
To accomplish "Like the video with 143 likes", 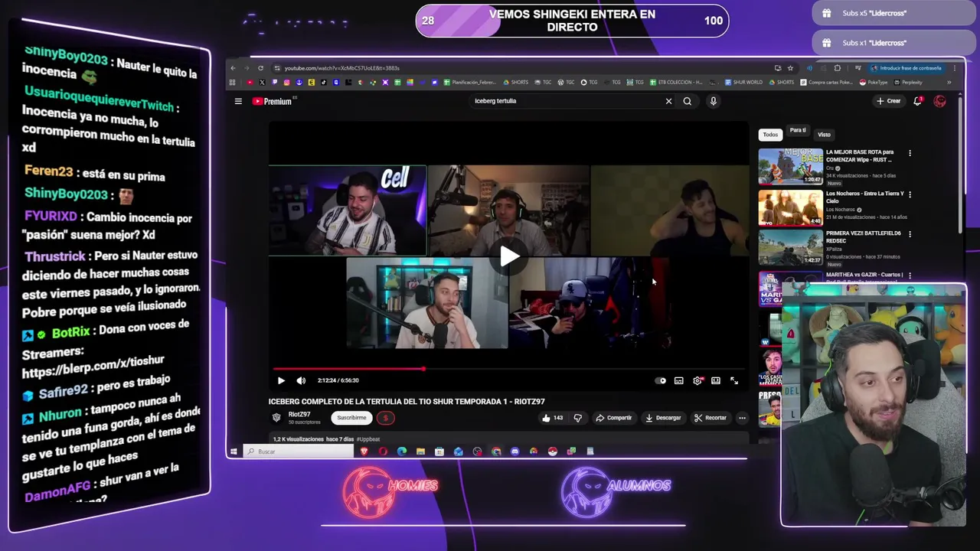I will pyautogui.click(x=552, y=418).
